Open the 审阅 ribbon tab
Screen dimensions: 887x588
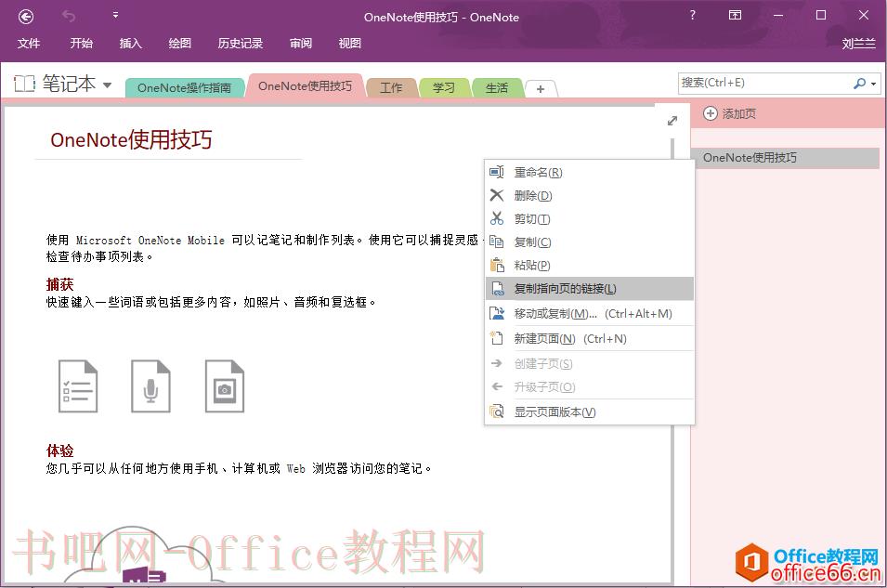click(301, 44)
